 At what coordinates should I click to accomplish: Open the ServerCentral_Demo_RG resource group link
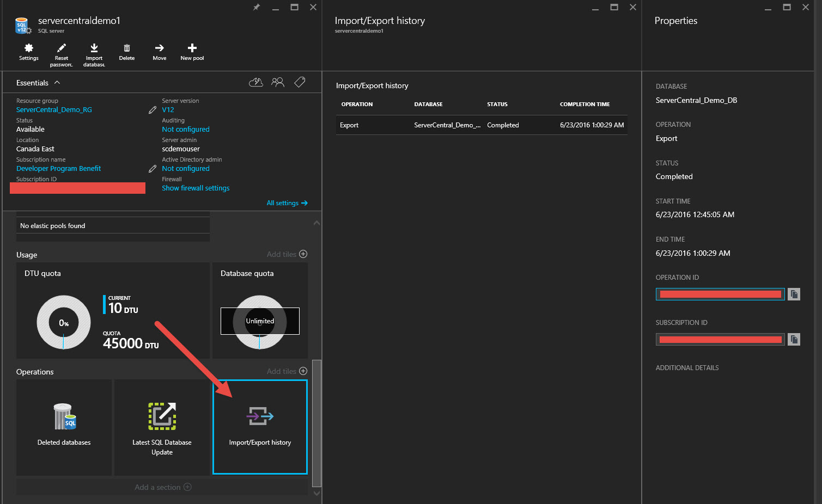pyautogui.click(x=54, y=110)
